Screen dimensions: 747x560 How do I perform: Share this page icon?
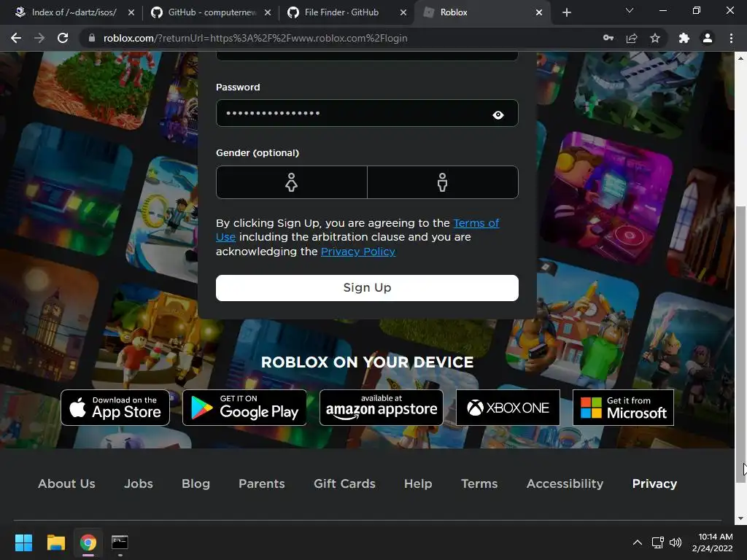[x=632, y=38]
